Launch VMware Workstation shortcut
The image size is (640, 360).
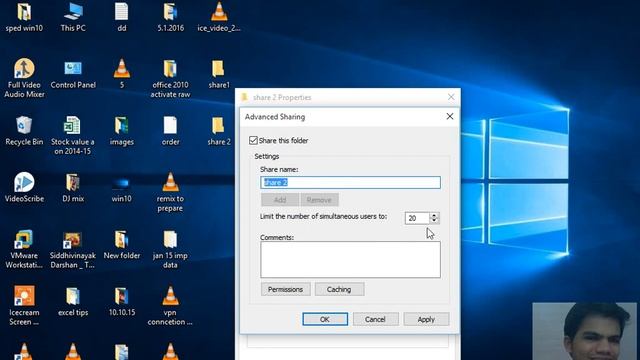[x=24, y=249]
